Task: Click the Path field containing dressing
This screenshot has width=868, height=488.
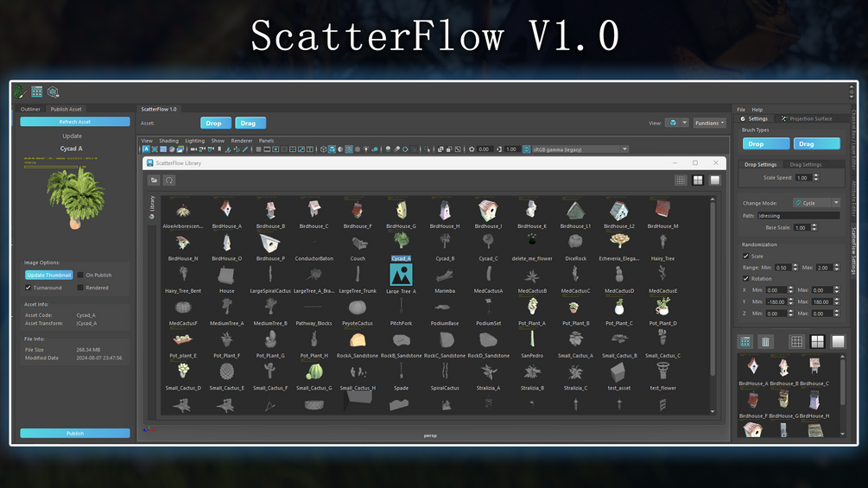Action: pos(798,216)
